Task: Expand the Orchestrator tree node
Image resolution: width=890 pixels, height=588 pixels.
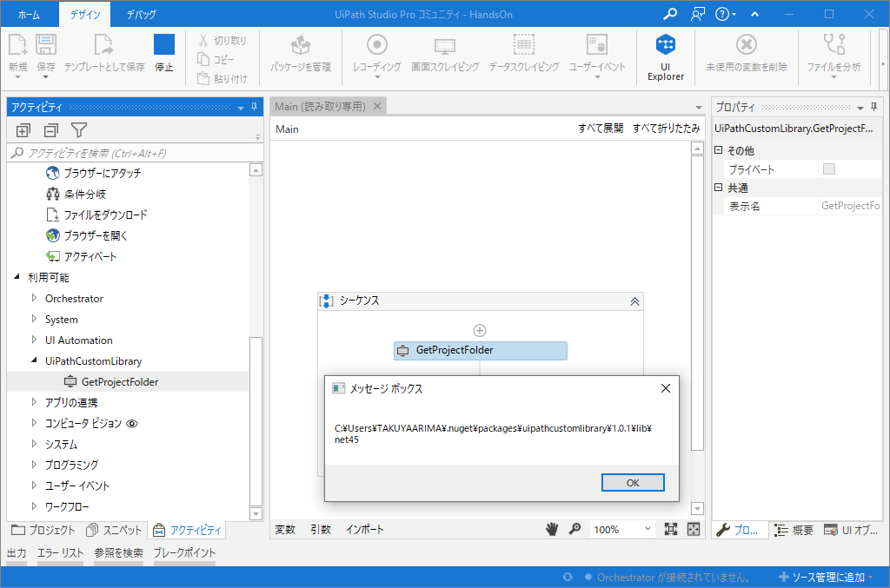Action: [34, 298]
